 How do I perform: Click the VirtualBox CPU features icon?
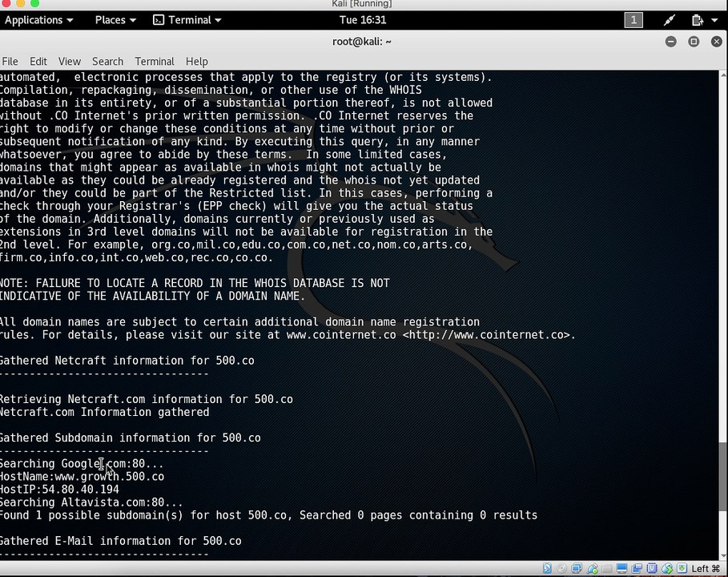click(651, 568)
